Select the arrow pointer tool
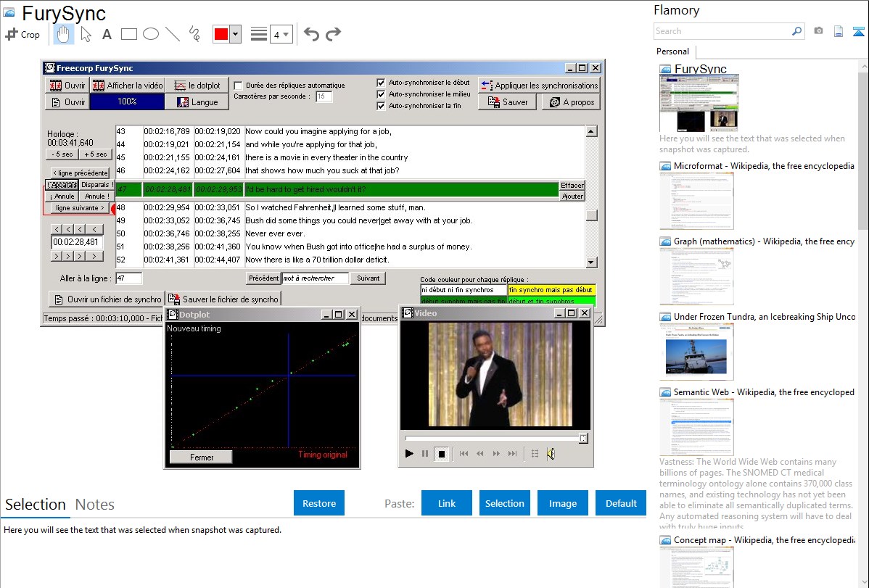Viewport: 869px width, 588px height. 86,34
